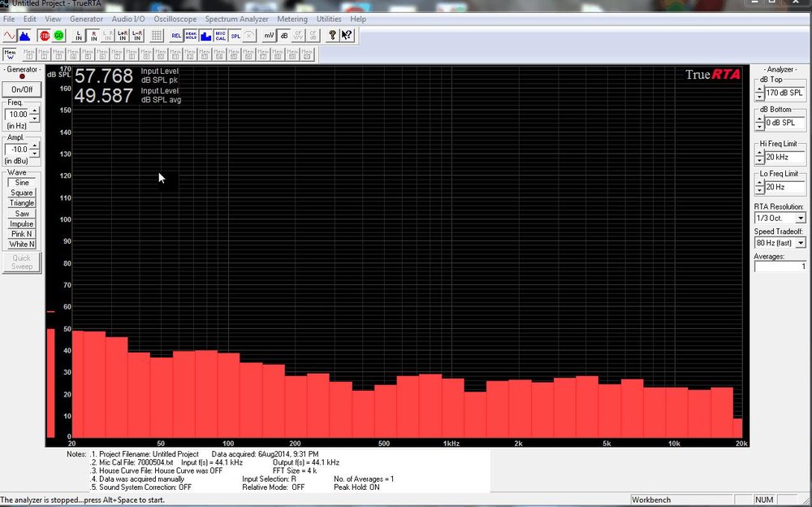
Task: Open the Utilities menu
Action: pos(329,19)
